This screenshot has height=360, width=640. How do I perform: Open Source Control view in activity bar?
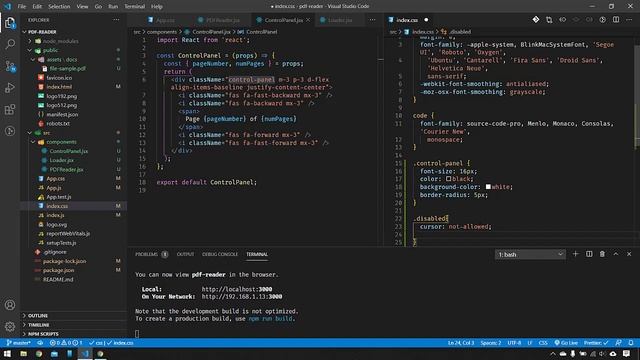(x=10, y=66)
